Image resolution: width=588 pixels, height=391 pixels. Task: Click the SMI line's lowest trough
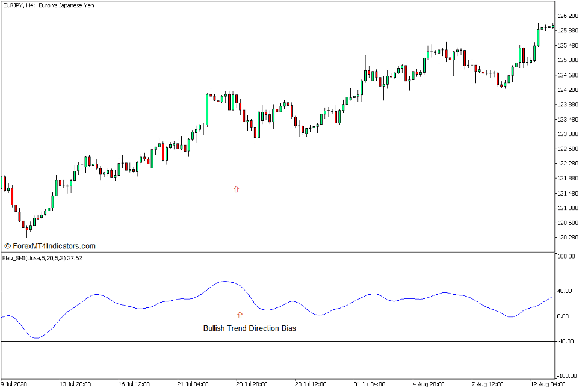36,338
